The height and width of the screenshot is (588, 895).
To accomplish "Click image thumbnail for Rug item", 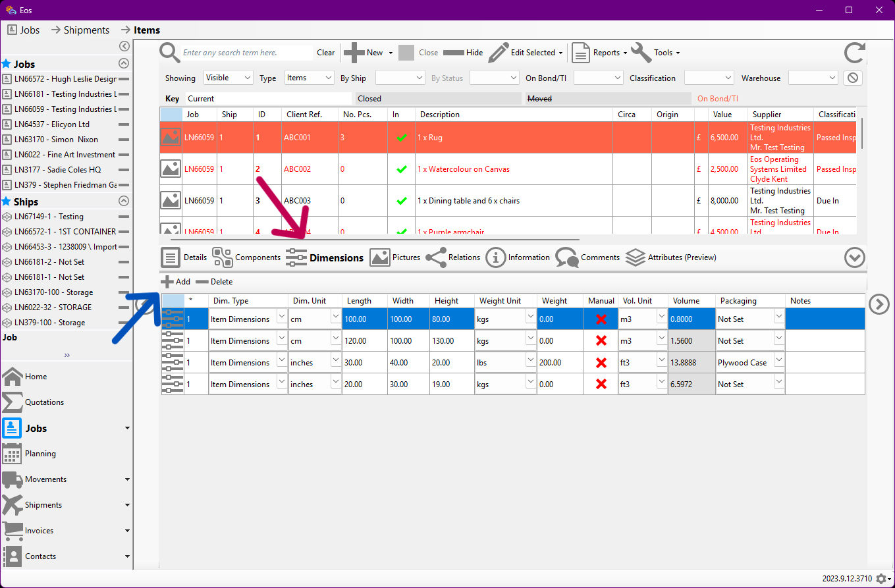I will coord(171,137).
